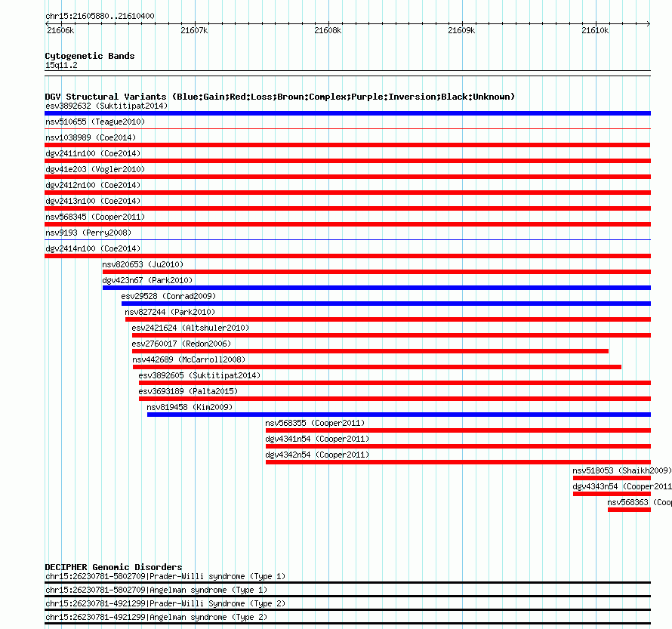Click the dgv2411n100 (Coe2014) red bar
The width and height of the screenshot is (672, 629).
(x=347, y=161)
